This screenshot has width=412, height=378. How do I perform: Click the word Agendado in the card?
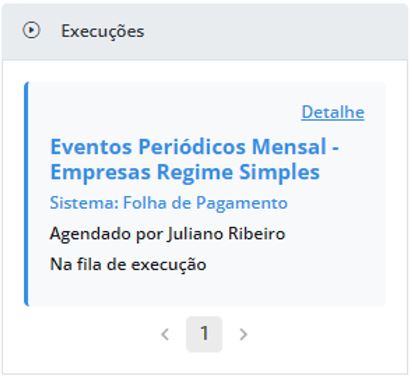[90, 234]
